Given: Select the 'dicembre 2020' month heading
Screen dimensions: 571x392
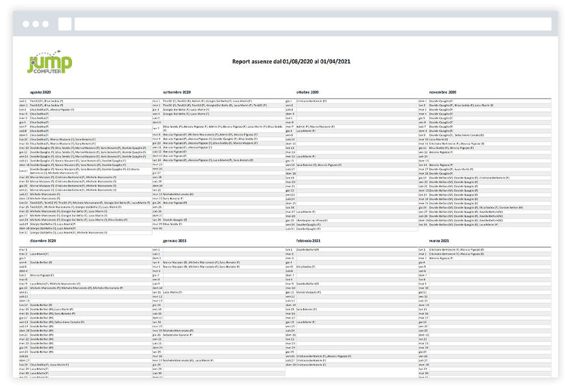Looking at the screenshot, I should [43, 241].
